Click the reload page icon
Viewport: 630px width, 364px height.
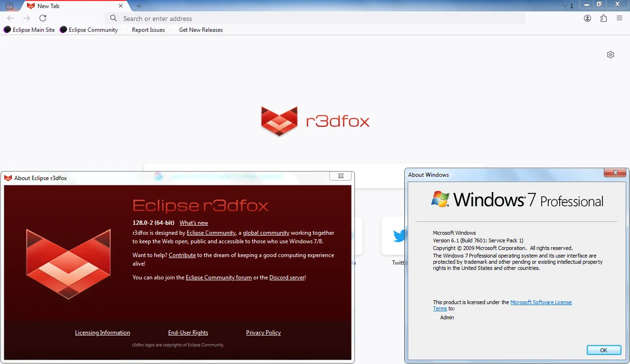[43, 18]
